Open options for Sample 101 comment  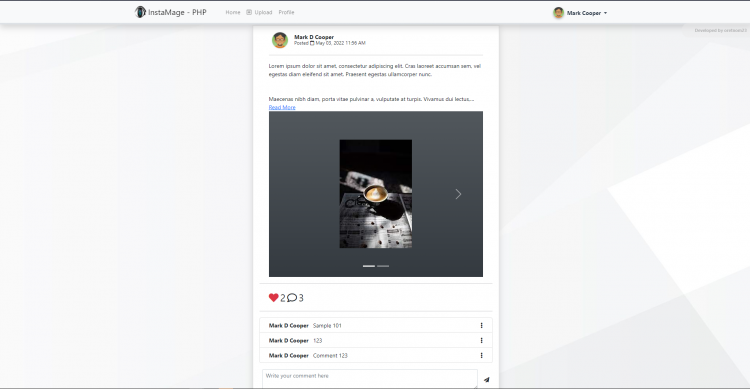[481, 325]
